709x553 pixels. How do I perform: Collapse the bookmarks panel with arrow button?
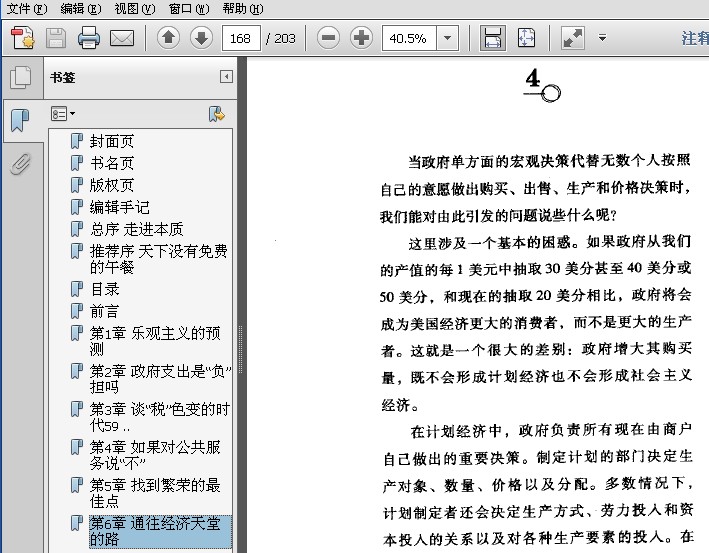pos(226,77)
